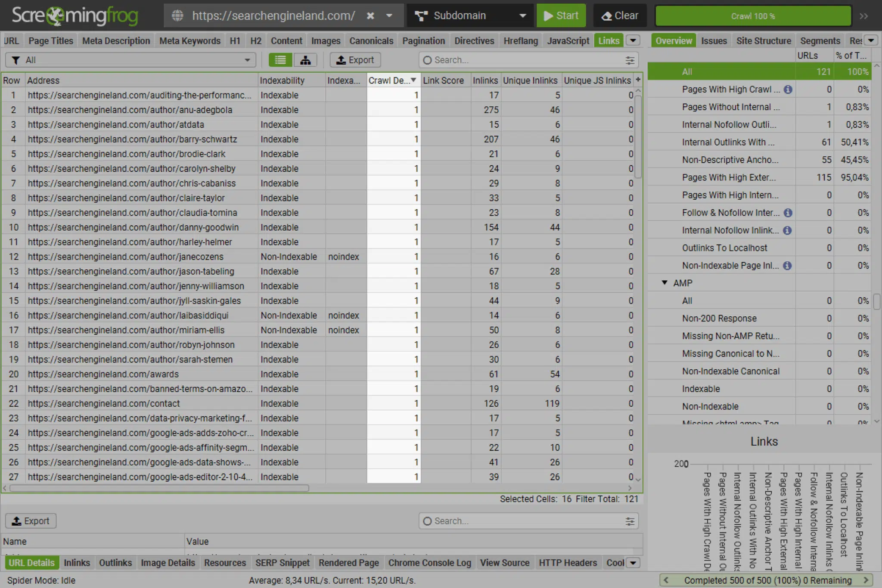Click the double-chevron icon at top right
Image resolution: width=882 pixels, height=588 pixels.
864,16
